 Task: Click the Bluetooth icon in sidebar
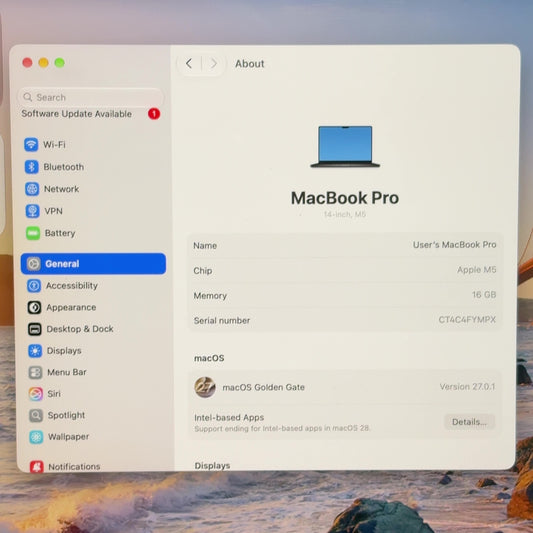coord(32,167)
